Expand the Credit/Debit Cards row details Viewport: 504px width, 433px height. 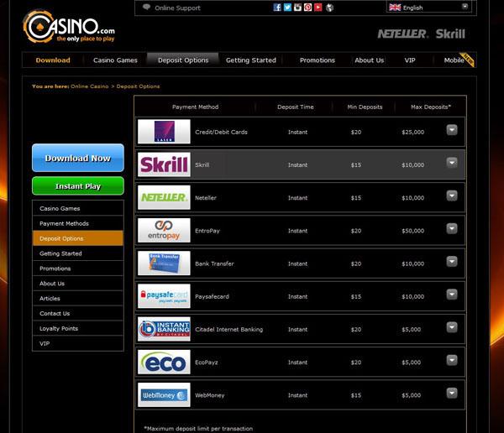click(452, 130)
